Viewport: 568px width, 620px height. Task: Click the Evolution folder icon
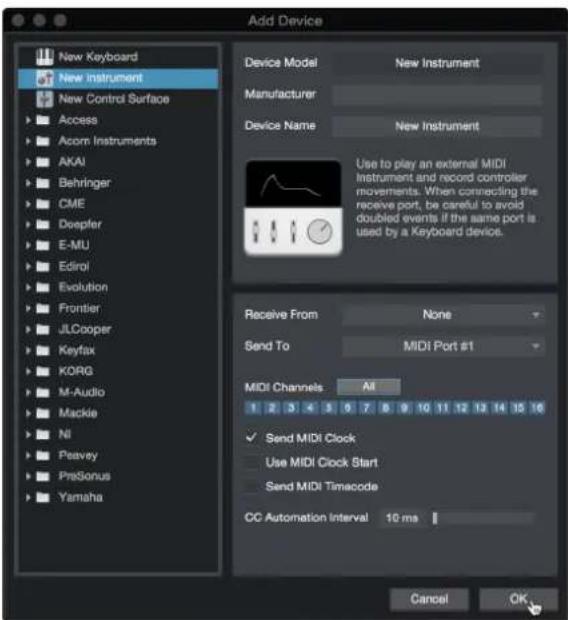pos(43,287)
